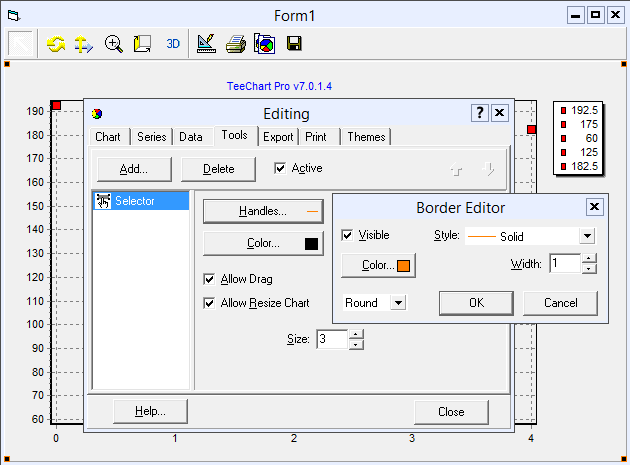Click the Delete tool button
The height and width of the screenshot is (465, 630).
pos(218,169)
